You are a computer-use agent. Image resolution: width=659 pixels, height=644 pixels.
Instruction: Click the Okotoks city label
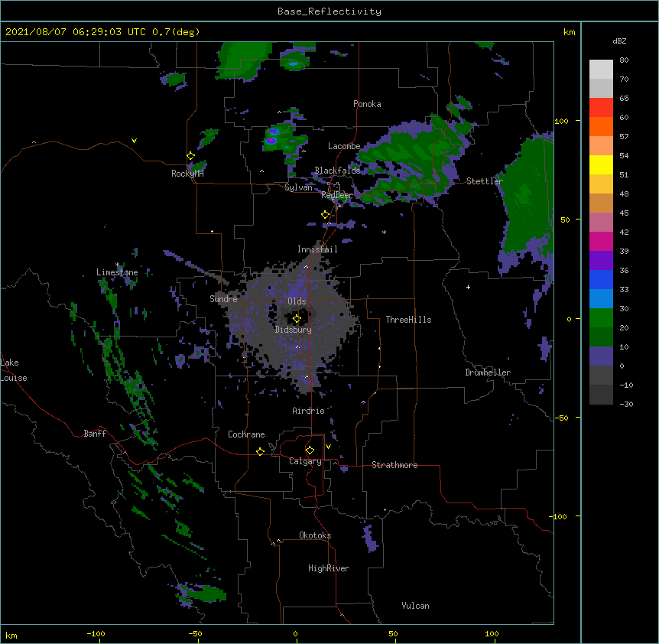(x=315, y=535)
